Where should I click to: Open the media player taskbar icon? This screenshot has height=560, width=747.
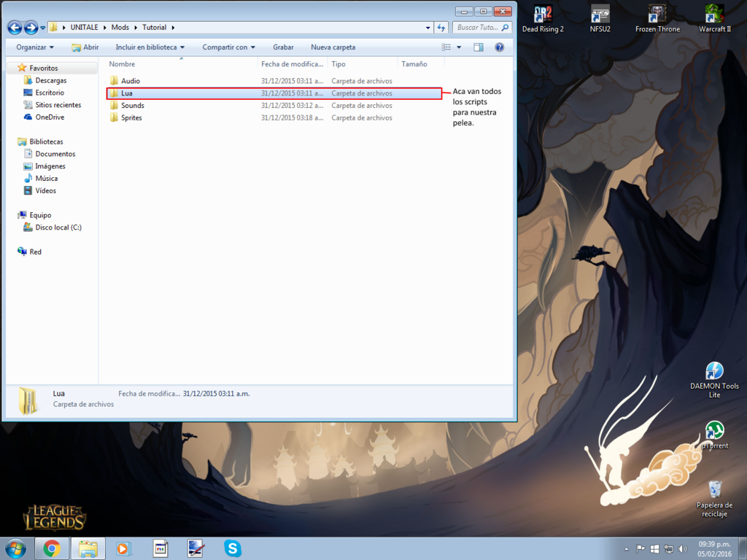123,548
